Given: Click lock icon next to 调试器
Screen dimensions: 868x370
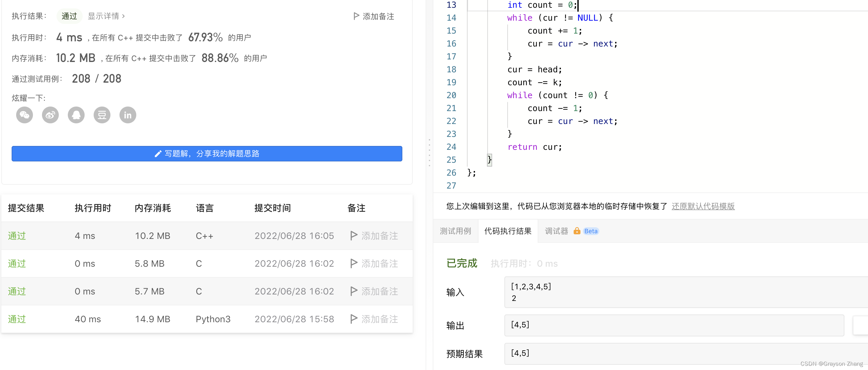Looking at the screenshot, I should click(576, 231).
